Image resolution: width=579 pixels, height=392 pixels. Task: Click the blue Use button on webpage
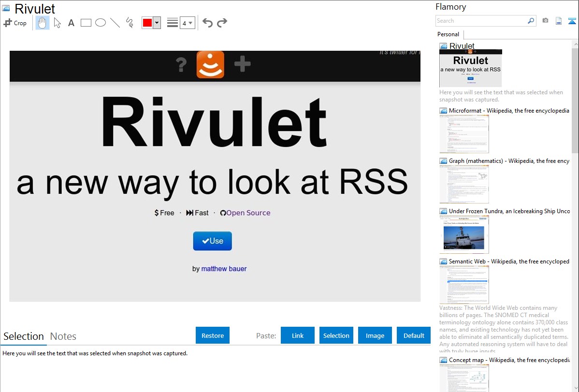(x=212, y=241)
